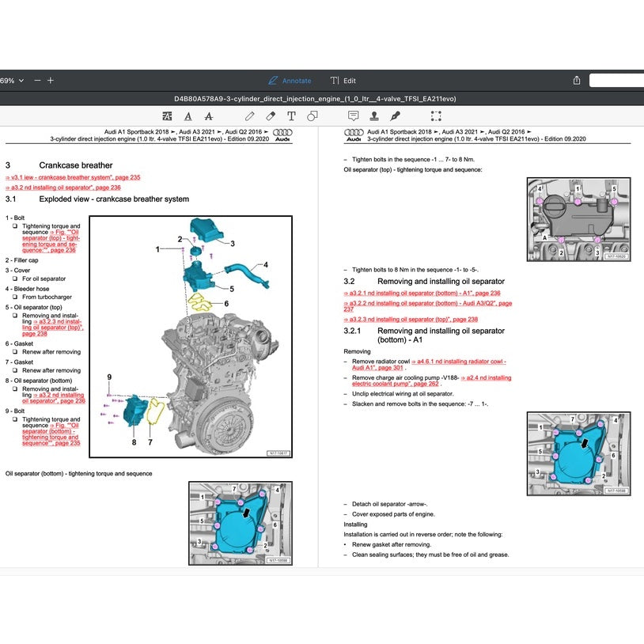644x644 pixels.
Task: Open the share options
Action: 576,80
